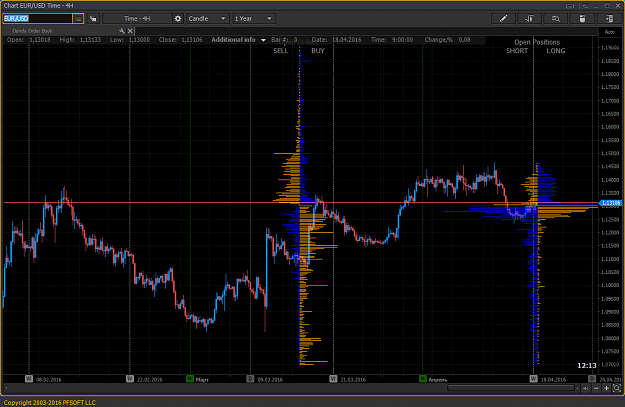The height and width of the screenshot is (407, 625).
Task: Click the Change,% value 0,08
Action: click(464, 40)
